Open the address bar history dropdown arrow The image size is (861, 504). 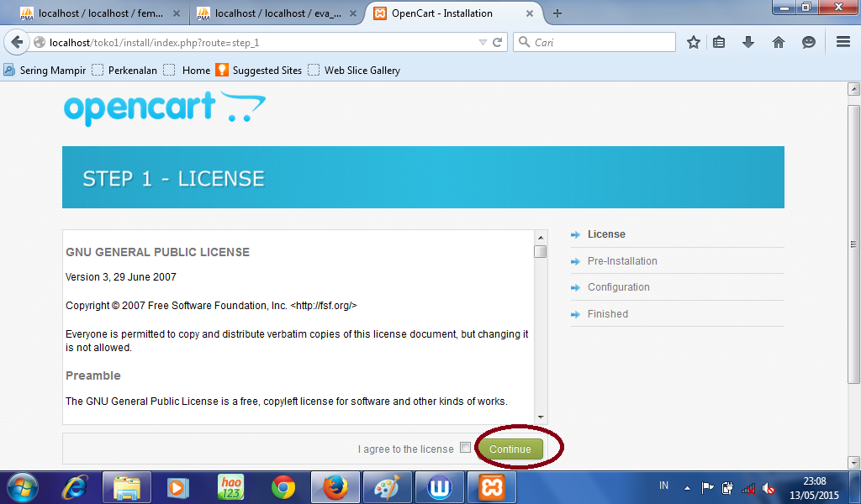(483, 42)
